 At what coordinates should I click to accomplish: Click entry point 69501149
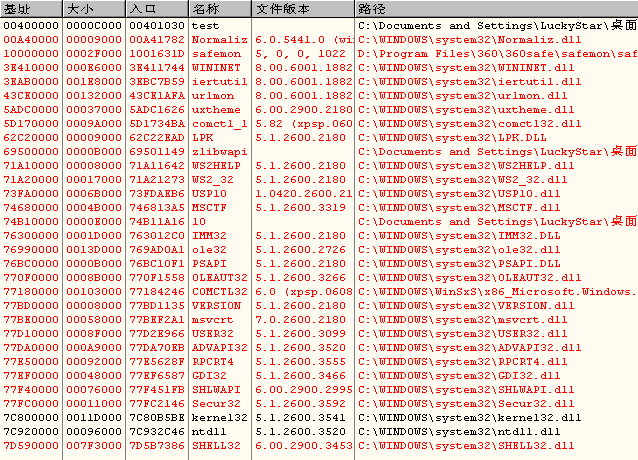157,152
